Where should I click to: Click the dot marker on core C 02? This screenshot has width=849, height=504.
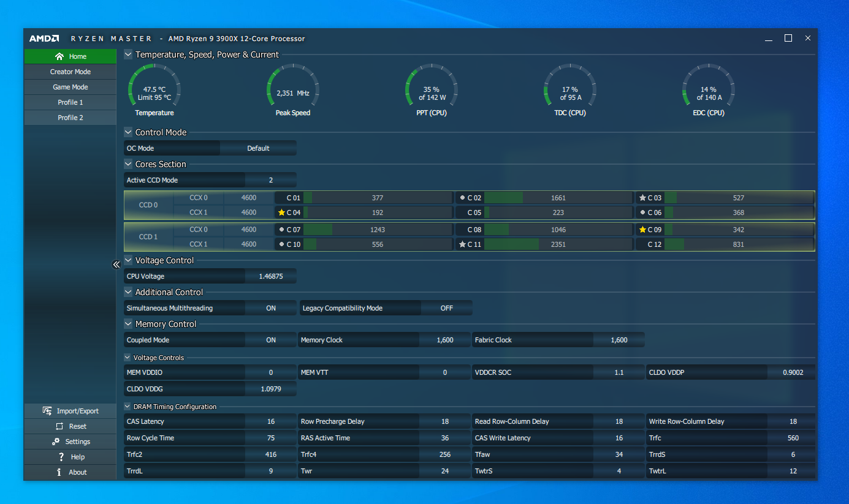coord(462,198)
